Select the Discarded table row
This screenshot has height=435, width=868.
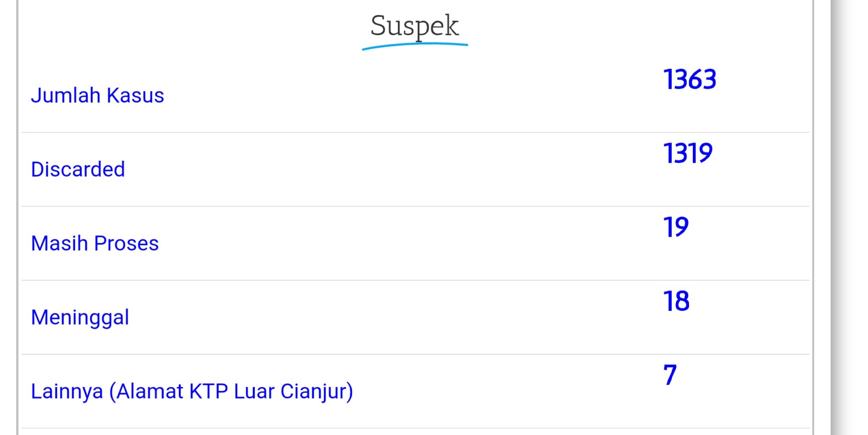coord(415,169)
